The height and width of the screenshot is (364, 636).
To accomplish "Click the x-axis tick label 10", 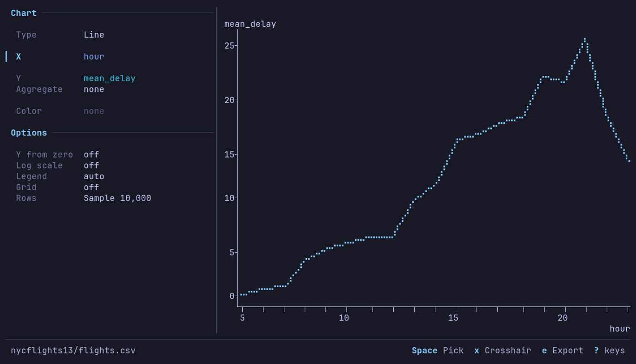I will pos(344,318).
